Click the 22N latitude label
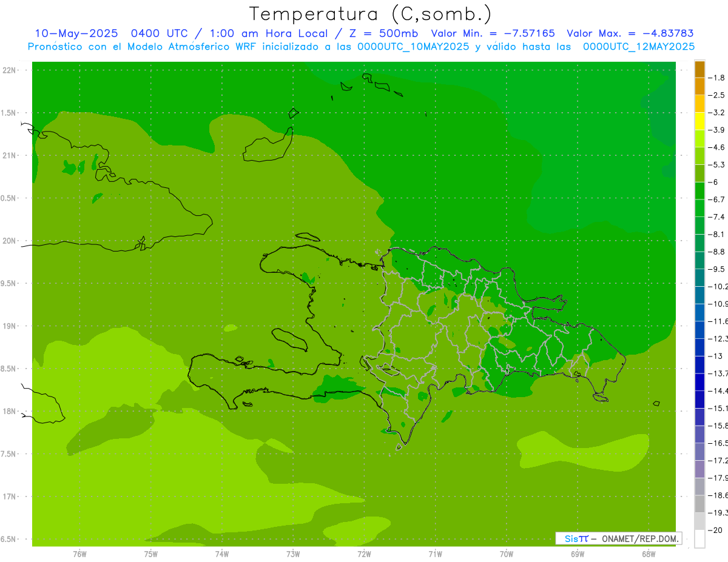The image size is (728, 562). tap(9, 70)
